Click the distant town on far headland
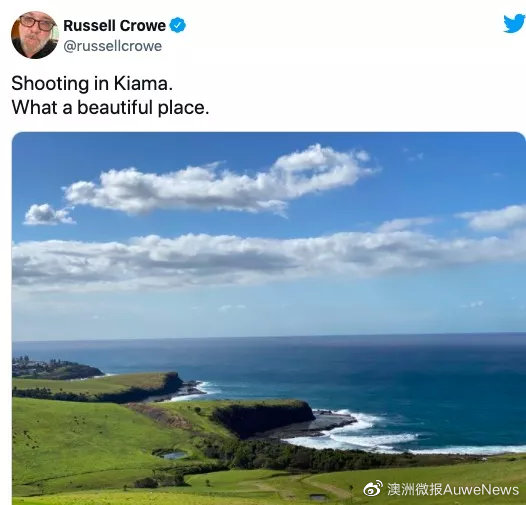This screenshot has width=526, height=505. pos(54,367)
